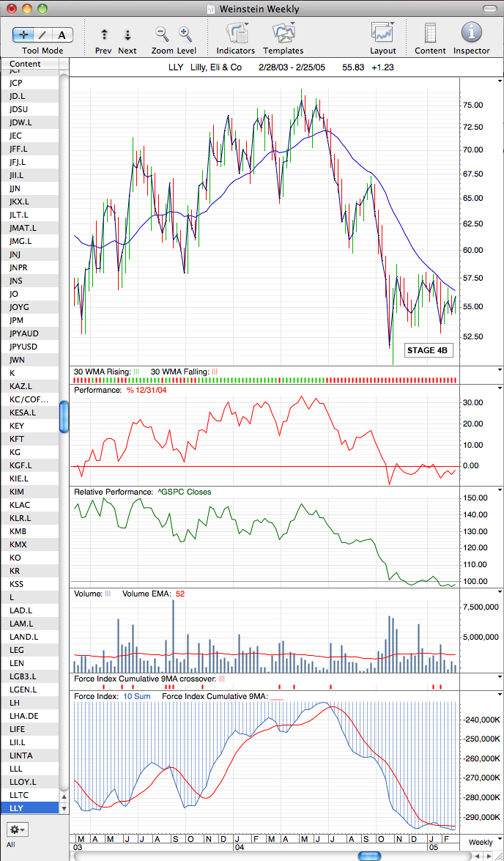Open 30 WMA pane disclosure triangle
Screen dimensions: 504x861
click(499, 370)
